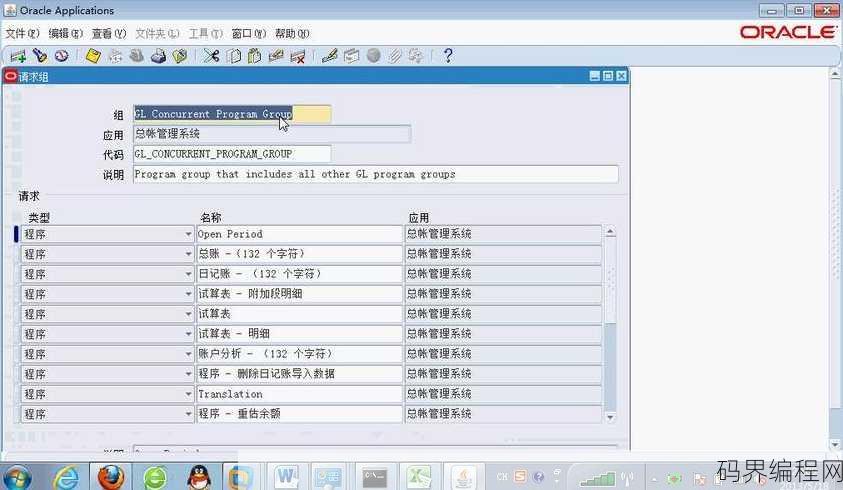Click the Find flashlight toolbar icon
843x490 pixels.
click(x=40, y=55)
